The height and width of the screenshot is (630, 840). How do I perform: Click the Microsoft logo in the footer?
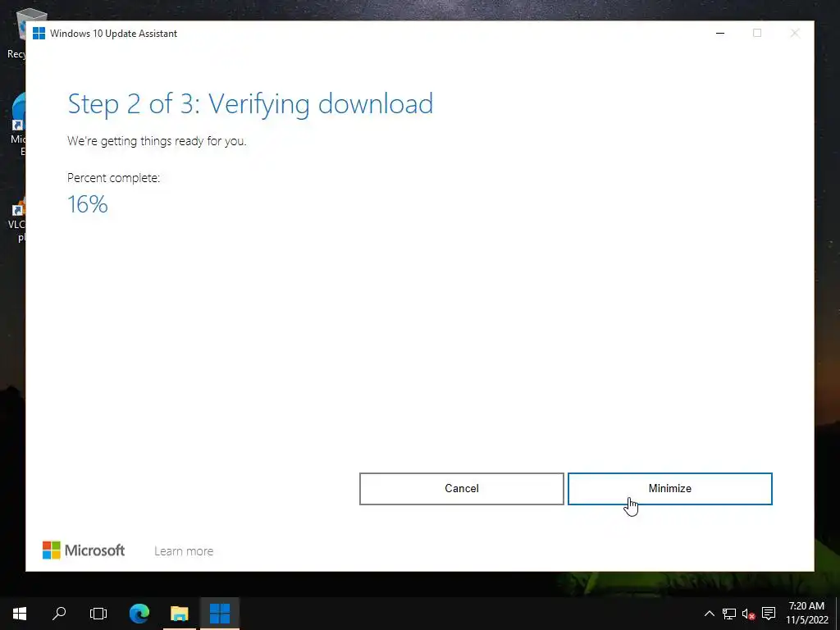tap(84, 550)
